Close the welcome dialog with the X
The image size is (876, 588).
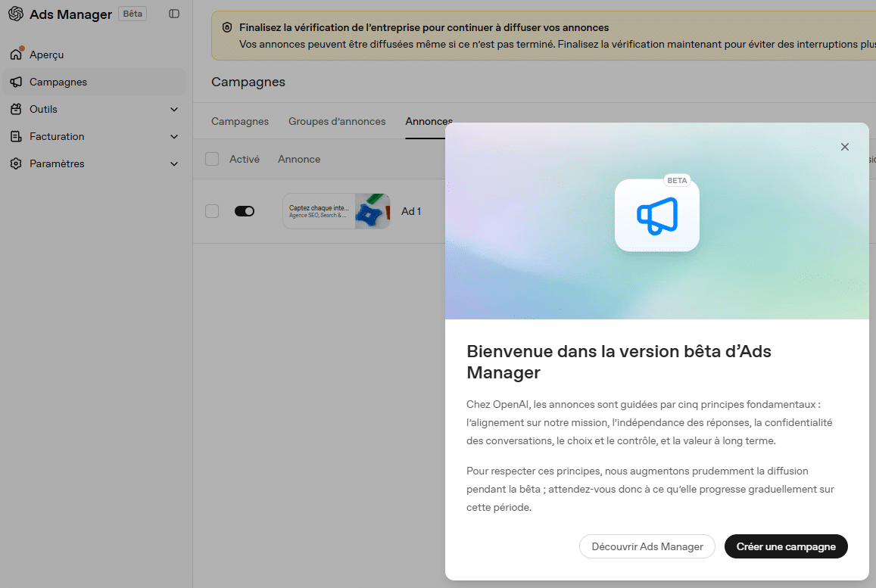pos(845,147)
